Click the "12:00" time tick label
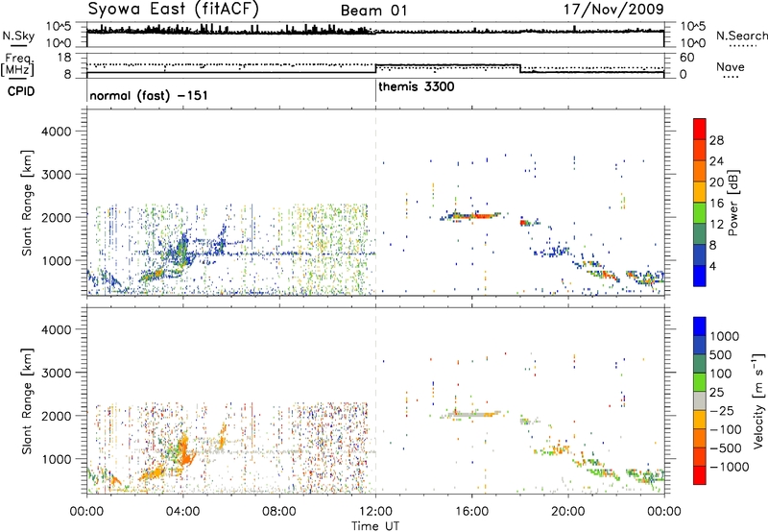768x532 pixels. 375,512
